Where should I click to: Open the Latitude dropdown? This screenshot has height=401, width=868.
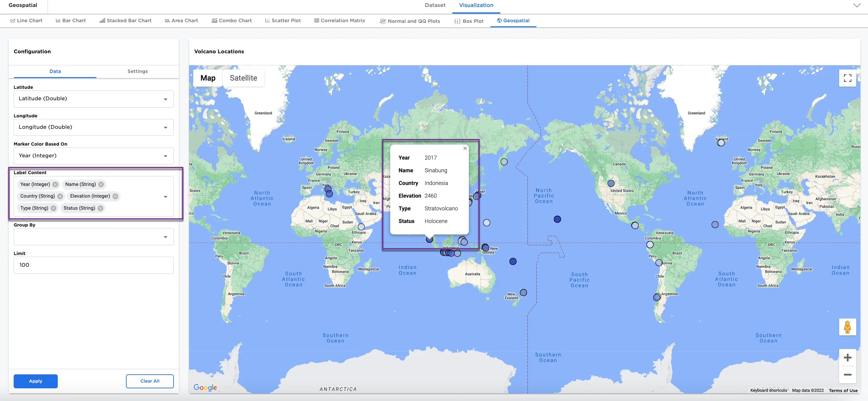93,99
